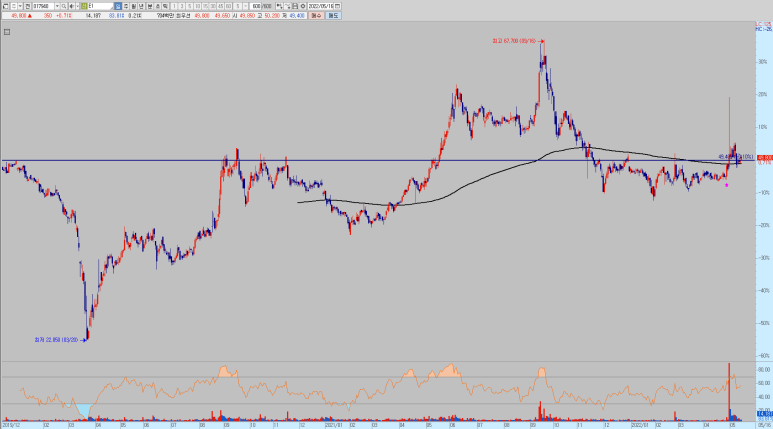The width and height of the screenshot is (773, 429).
Task: Edit the candle count field 600
Action: (256, 6)
